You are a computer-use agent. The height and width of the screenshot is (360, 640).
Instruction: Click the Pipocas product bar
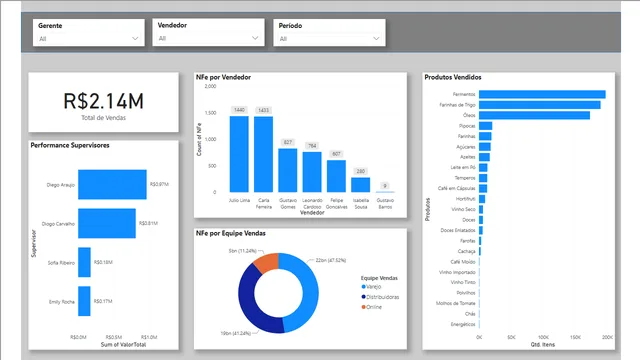pos(486,126)
